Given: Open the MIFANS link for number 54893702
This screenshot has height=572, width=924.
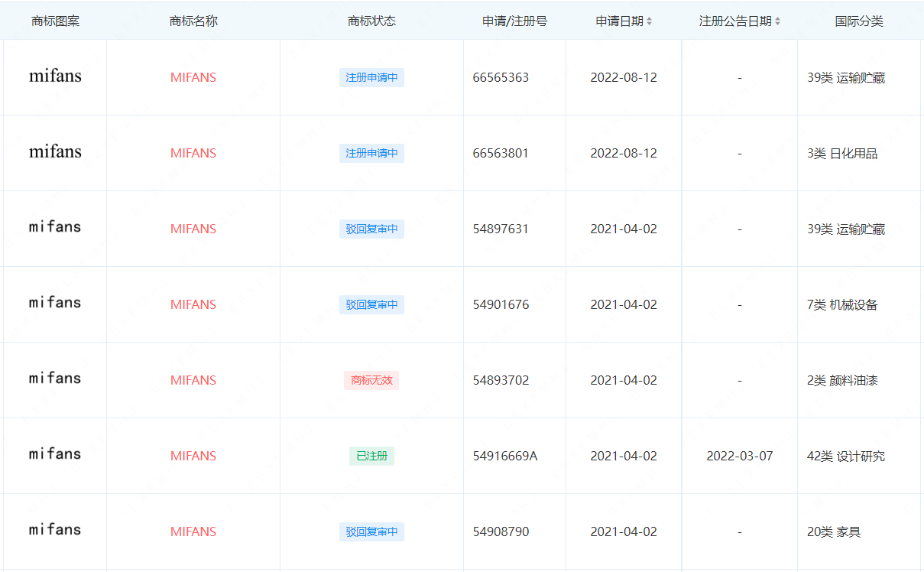Looking at the screenshot, I should click(193, 380).
